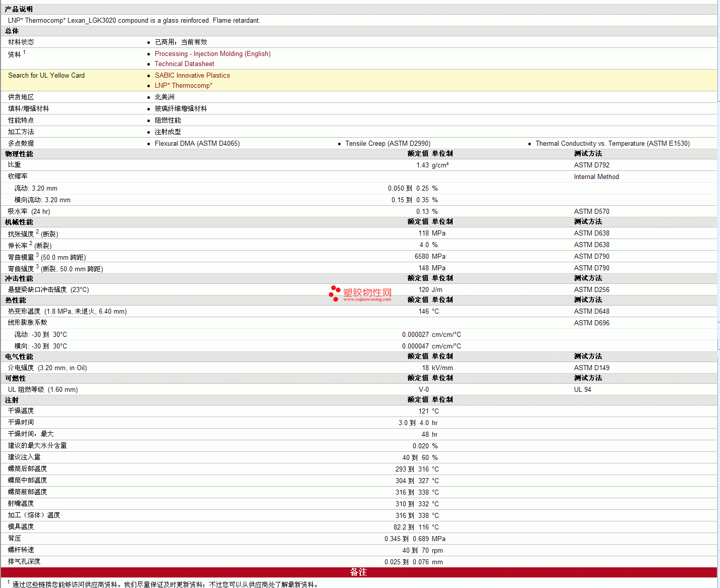Click 射嘴温度 row label
Screen dimensions: 720x588
click(21, 504)
